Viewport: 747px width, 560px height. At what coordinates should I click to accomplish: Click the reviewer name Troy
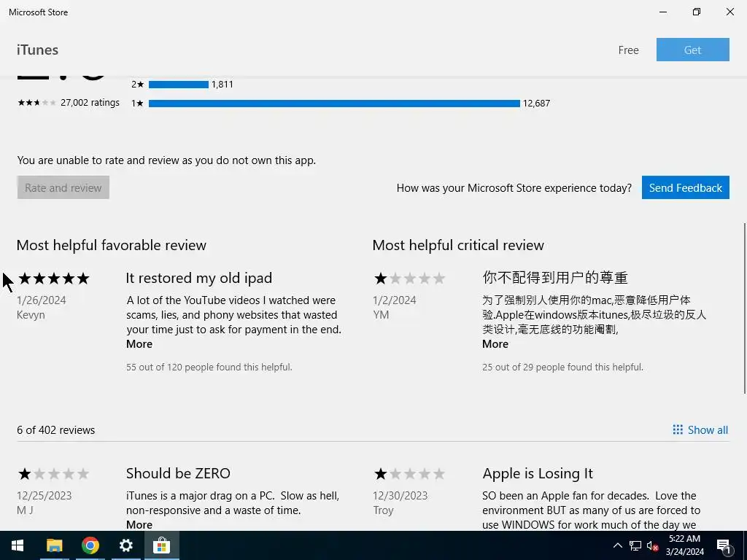pos(383,510)
